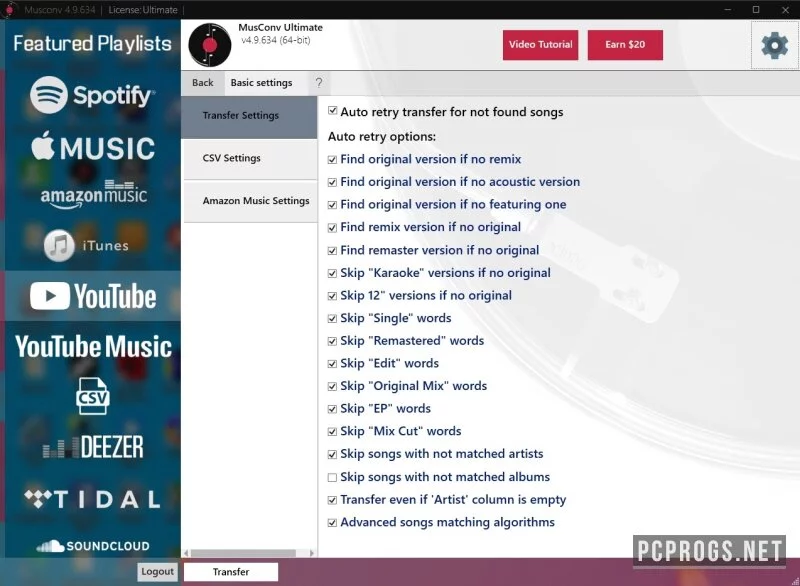Viewport: 800px width, 586px height.
Task: Click the "Auto retry options:" label
Action: click(382, 137)
